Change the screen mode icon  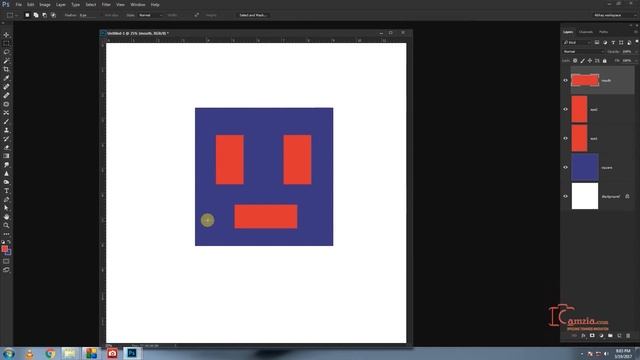point(6,270)
